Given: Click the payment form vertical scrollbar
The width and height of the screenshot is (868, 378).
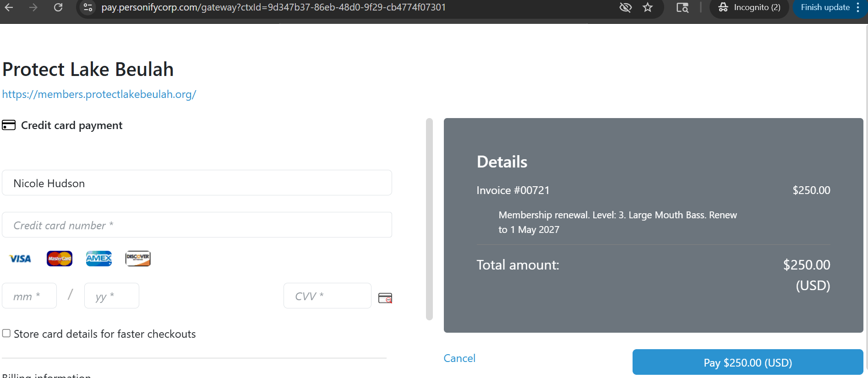Looking at the screenshot, I should (x=429, y=219).
